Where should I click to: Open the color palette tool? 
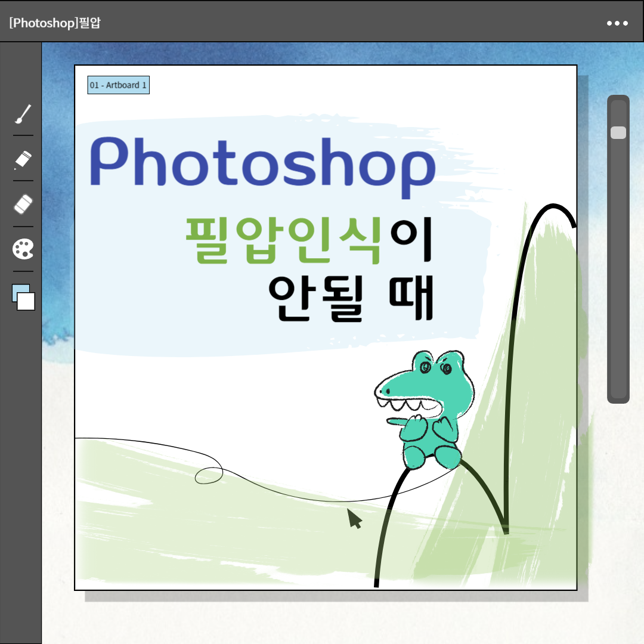pos(22,249)
